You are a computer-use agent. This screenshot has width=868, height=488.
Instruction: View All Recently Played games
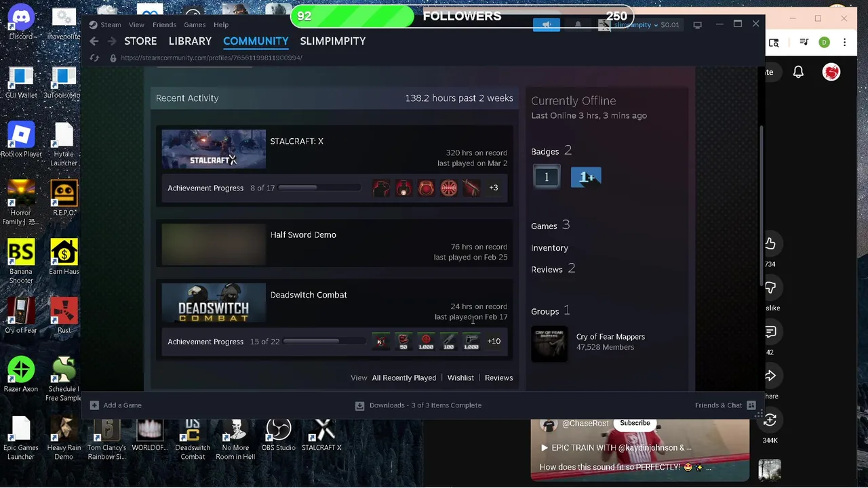(x=404, y=378)
